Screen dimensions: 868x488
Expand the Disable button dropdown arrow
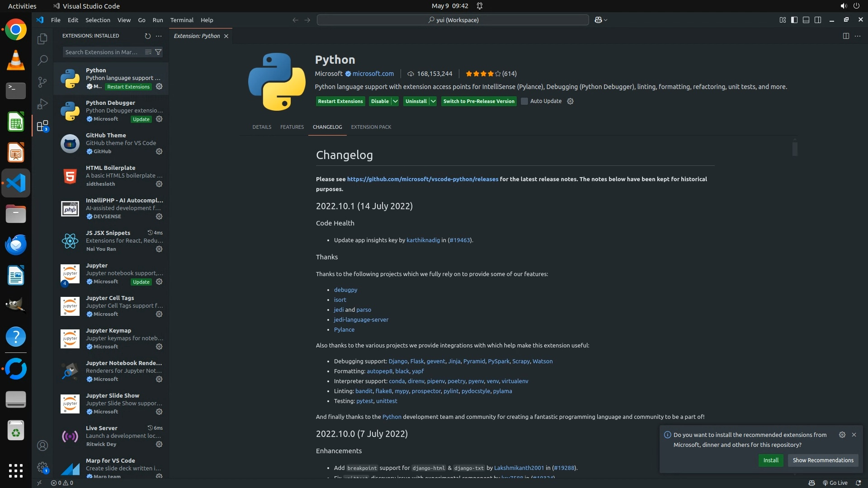395,102
